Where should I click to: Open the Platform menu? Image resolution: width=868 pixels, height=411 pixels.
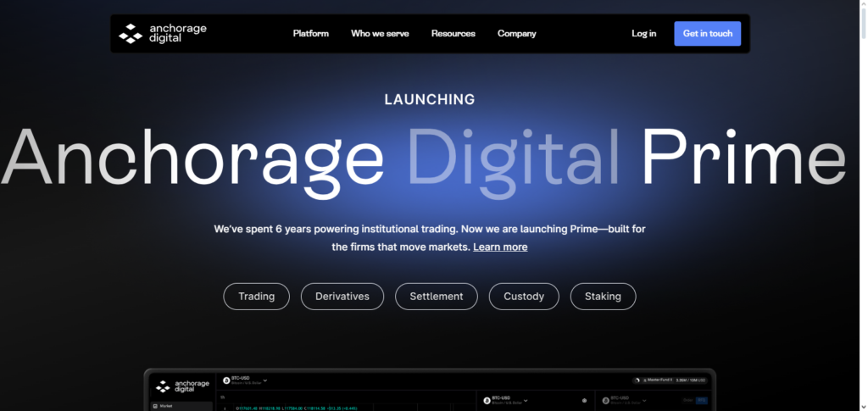pyautogui.click(x=310, y=33)
